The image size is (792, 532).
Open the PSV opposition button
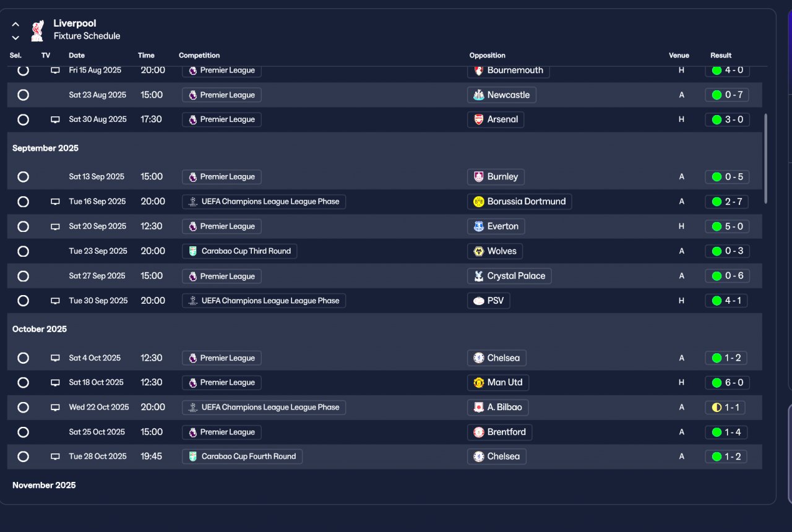click(x=489, y=301)
